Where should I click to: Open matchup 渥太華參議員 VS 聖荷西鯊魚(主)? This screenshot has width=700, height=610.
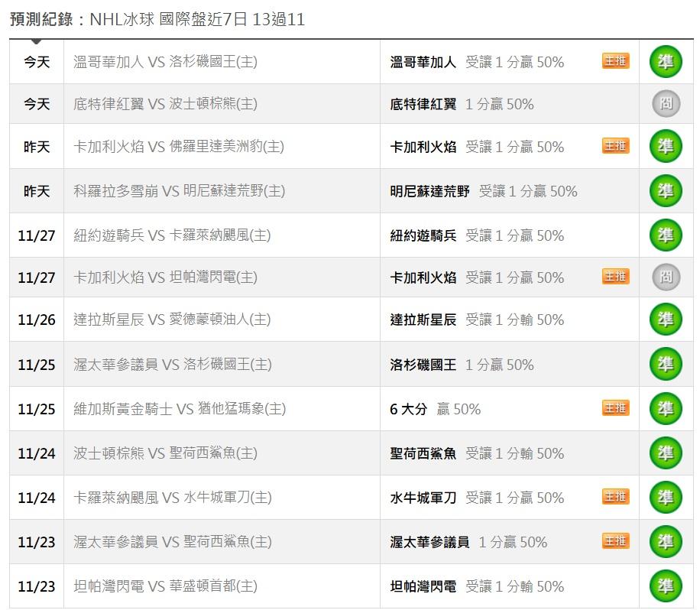click(x=173, y=541)
